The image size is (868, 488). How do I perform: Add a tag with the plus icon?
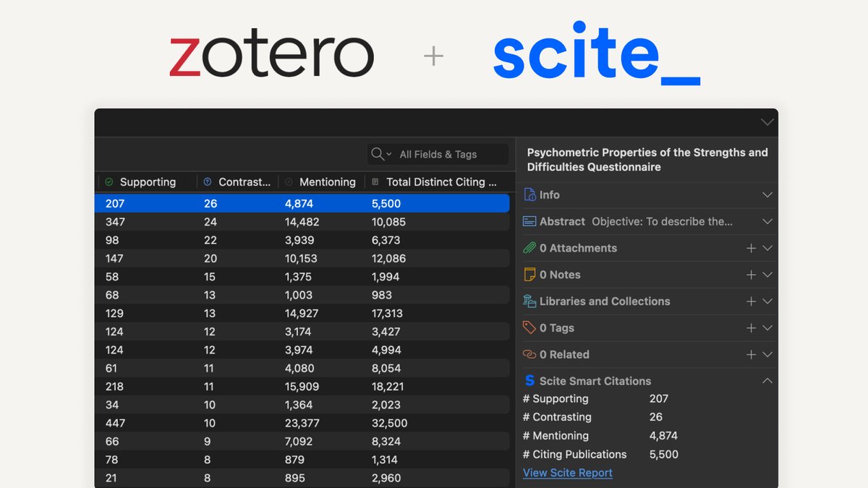pos(751,328)
